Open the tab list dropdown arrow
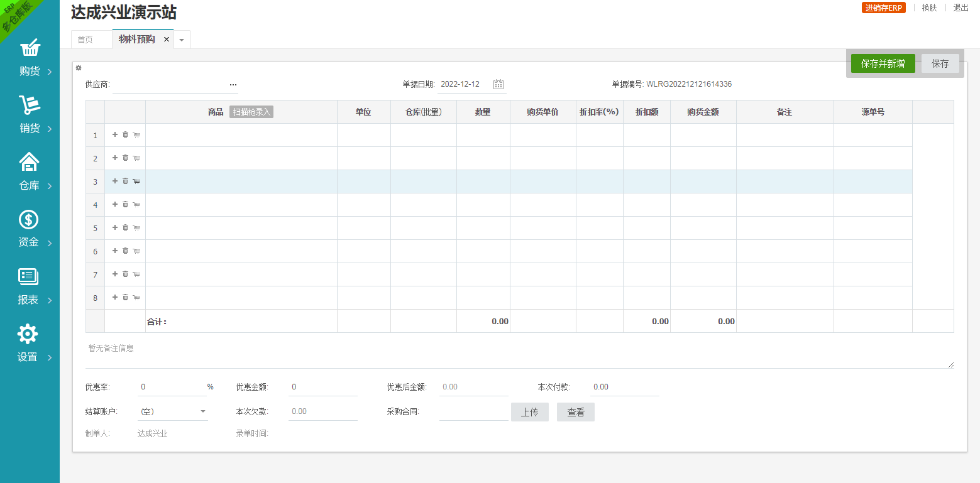980x483 pixels. pos(182,40)
